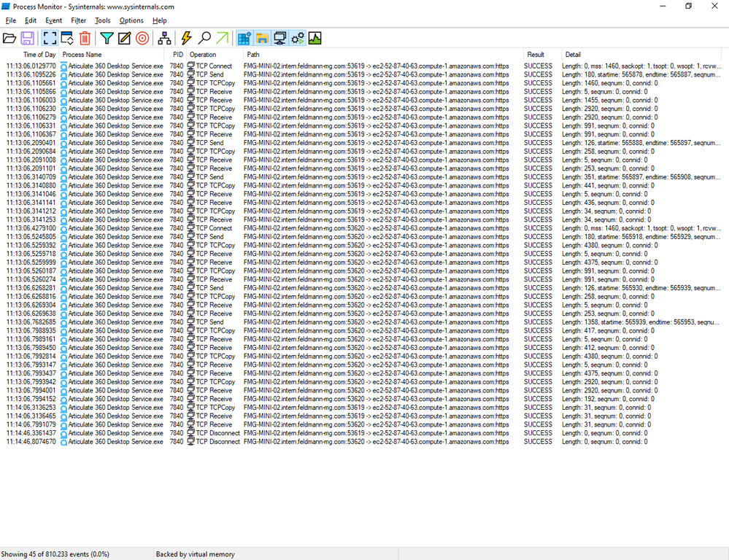
Task: Select the event at 11:13:06,0129770
Action: tap(360, 66)
